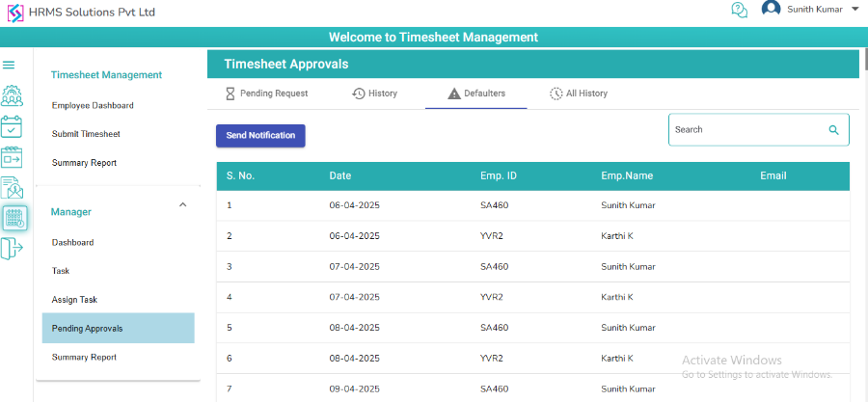
Task: Open the Submit Timesheet link
Action: tap(86, 134)
